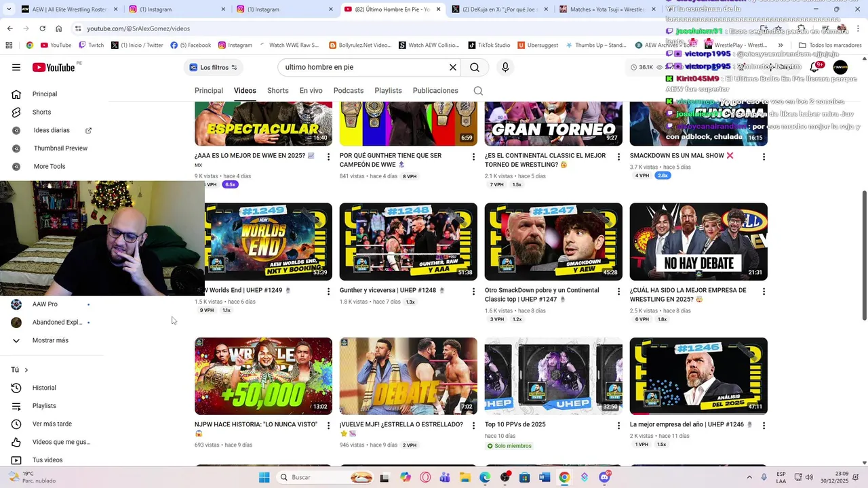Click the YouTube logo
The height and width of the screenshot is (488, 868).
54,67
